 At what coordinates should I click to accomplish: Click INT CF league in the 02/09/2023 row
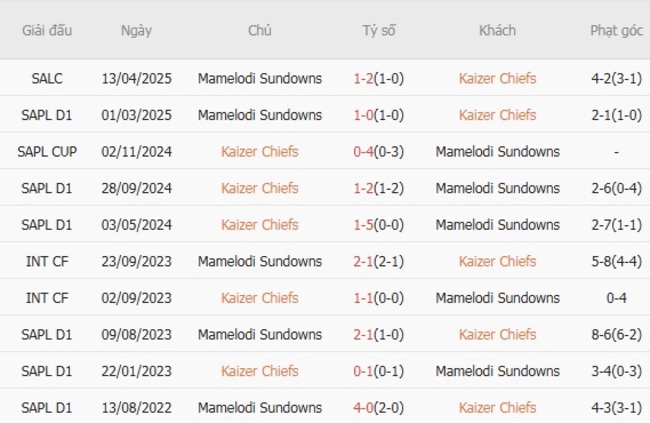tap(47, 297)
